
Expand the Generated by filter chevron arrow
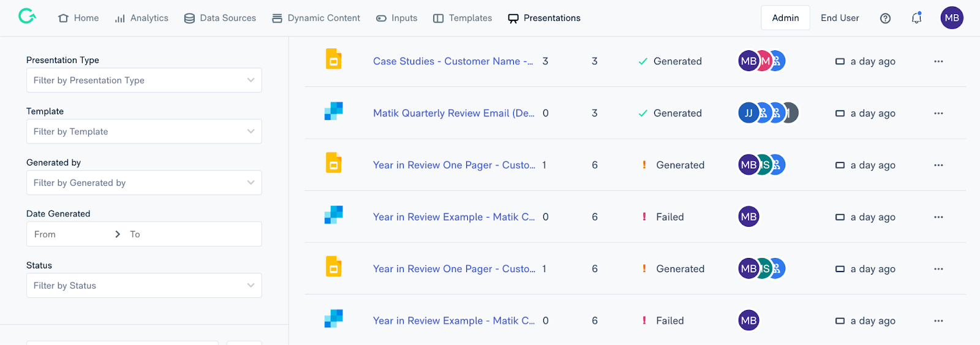tap(251, 183)
